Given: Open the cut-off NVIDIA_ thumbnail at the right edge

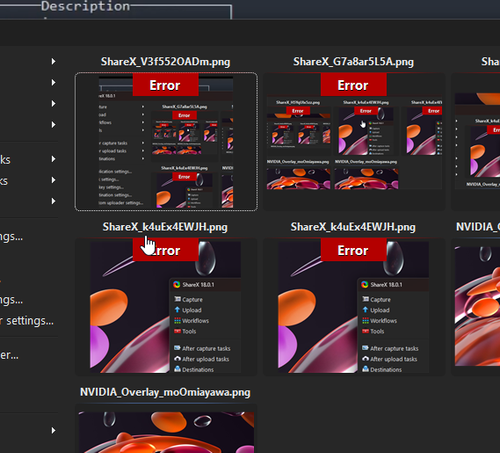Looking at the screenshot, I should coord(477,307).
